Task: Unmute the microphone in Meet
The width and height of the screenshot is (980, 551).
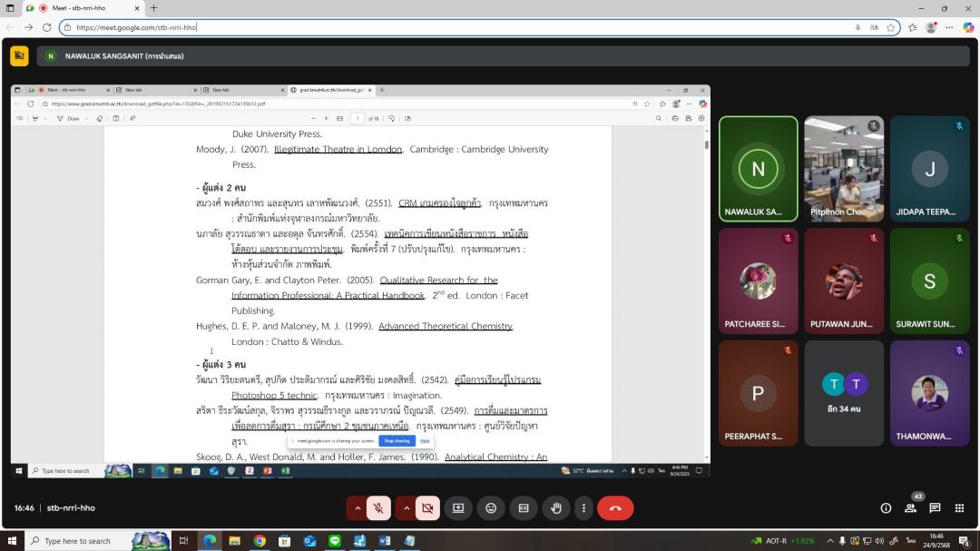Action: click(x=379, y=508)
